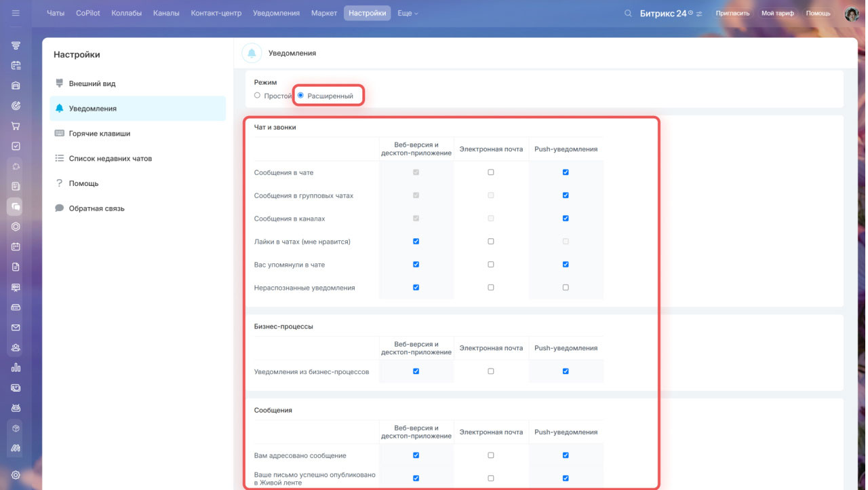Open Горячие клавиши settings section
Viewport: 868px width, 490px height.
[x=99, y=134]
